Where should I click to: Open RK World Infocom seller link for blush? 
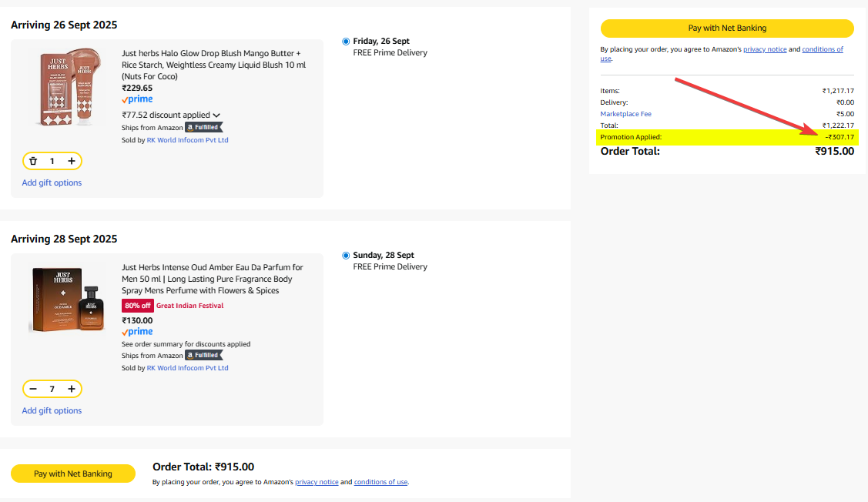188,140
